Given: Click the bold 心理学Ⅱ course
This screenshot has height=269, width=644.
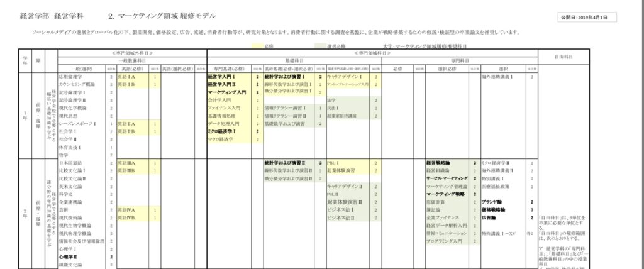Looking at the screenshot, I should click(x=69, y=257).
